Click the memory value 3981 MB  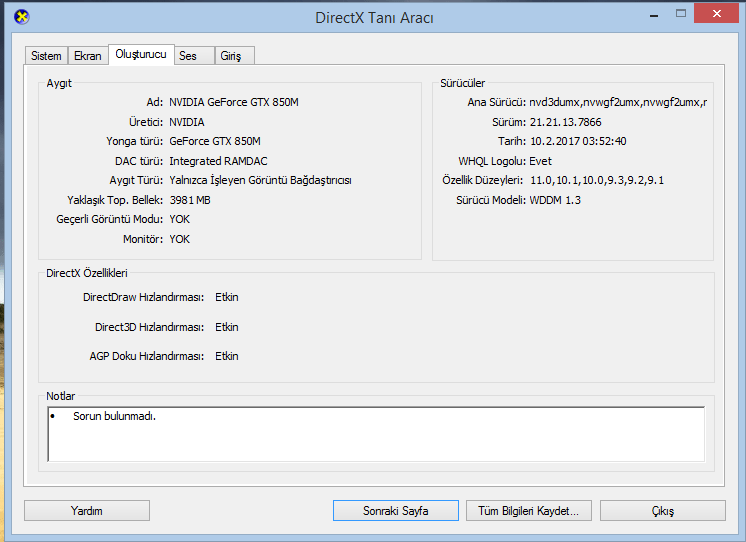[190, 200]
